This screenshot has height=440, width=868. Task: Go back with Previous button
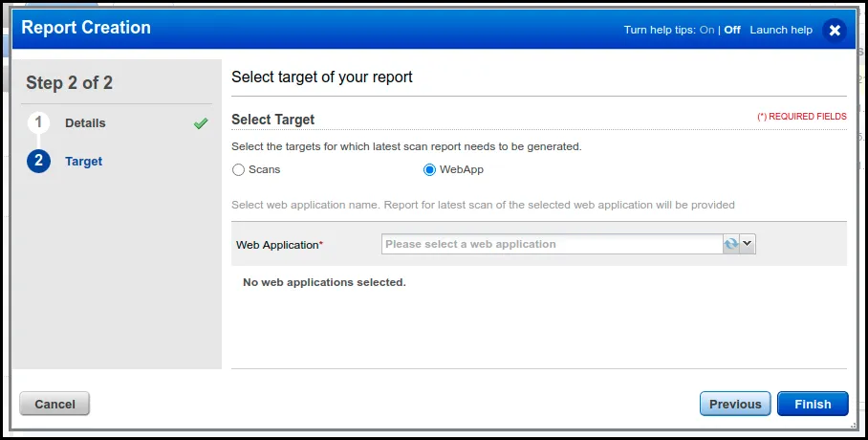pos(734,404)
